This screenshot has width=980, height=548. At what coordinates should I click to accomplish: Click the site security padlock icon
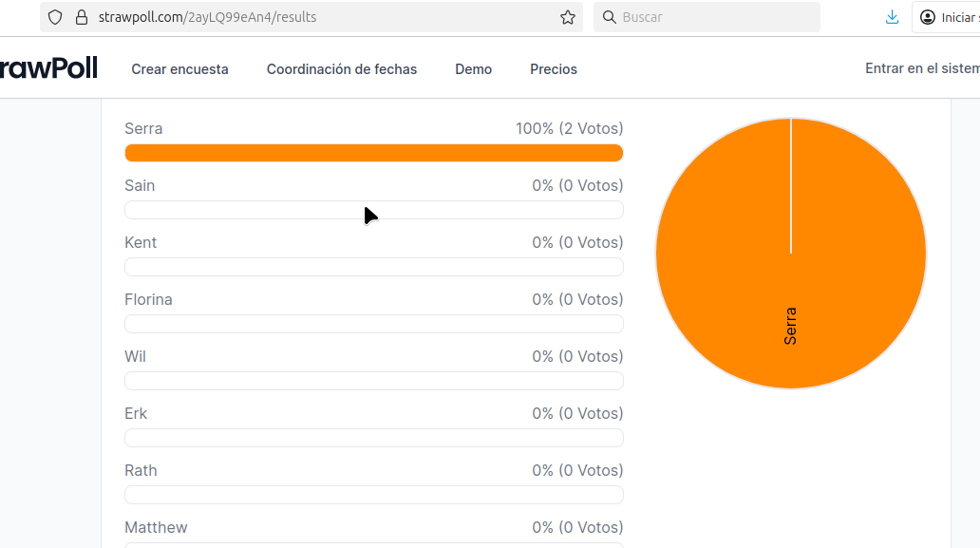pyautogui.click(x=82, y=17)
